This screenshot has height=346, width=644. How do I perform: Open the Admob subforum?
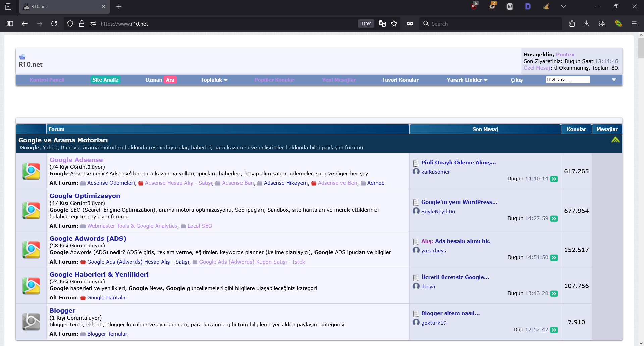pyautogui.click(x=376, y=183)
